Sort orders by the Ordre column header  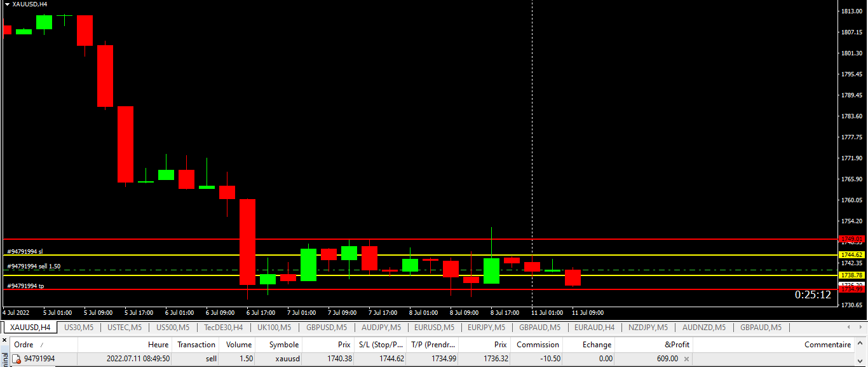[24, 345]
